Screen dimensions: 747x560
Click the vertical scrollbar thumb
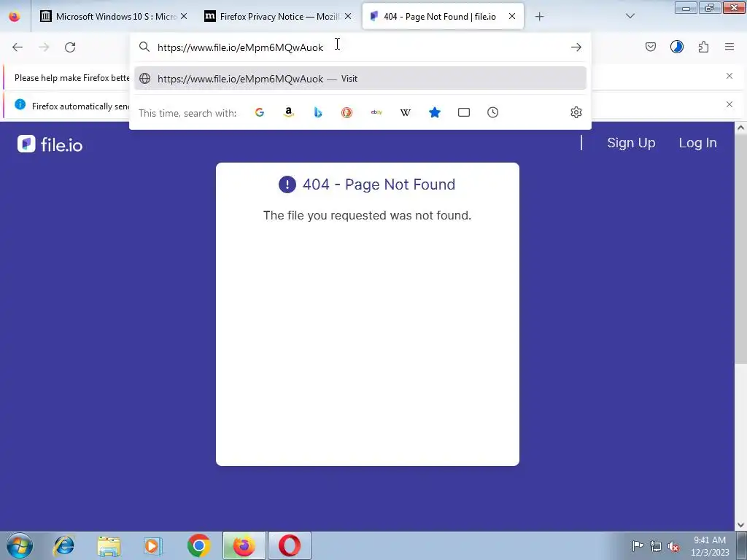[740, 249]
